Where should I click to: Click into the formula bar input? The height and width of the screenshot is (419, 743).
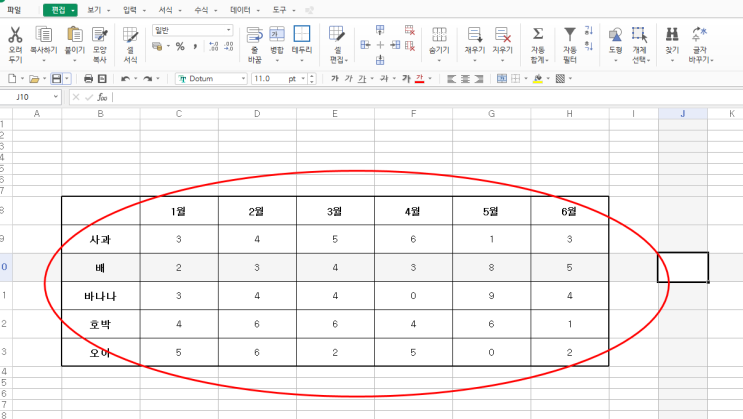[426, 97]
